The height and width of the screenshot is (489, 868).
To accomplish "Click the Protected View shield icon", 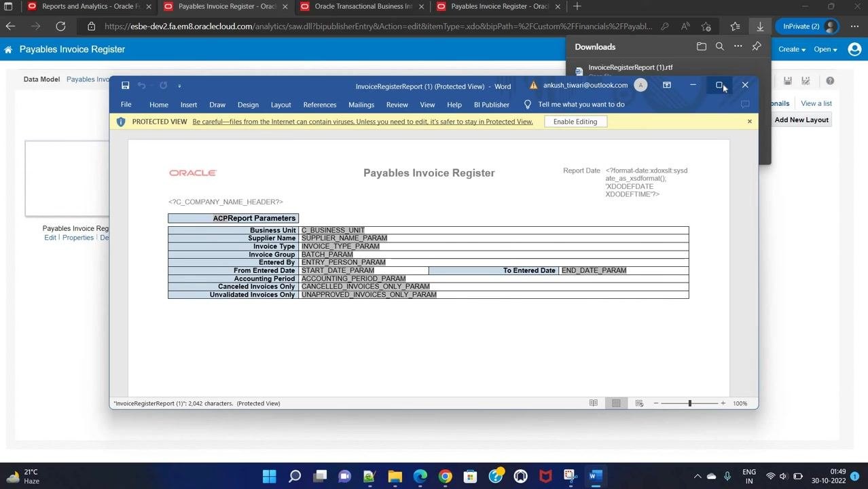I will point(121,122).
